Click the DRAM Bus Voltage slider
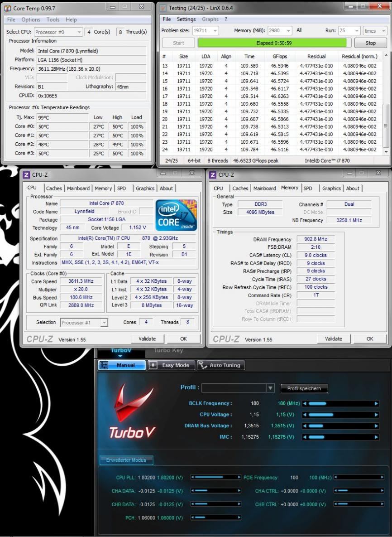 pyautogui.click(x=340, y=426)
